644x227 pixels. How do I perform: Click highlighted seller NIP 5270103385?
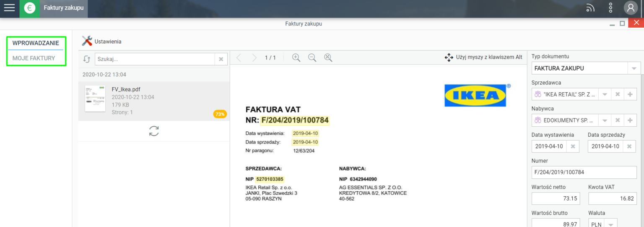(270, 179)
